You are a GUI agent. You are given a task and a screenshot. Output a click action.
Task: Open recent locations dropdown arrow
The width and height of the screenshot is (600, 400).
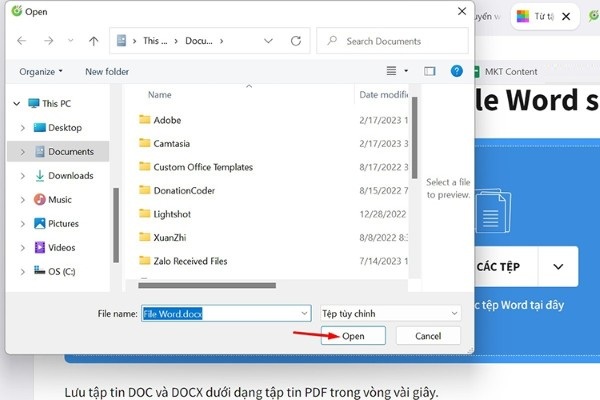(x=70, y=40)
